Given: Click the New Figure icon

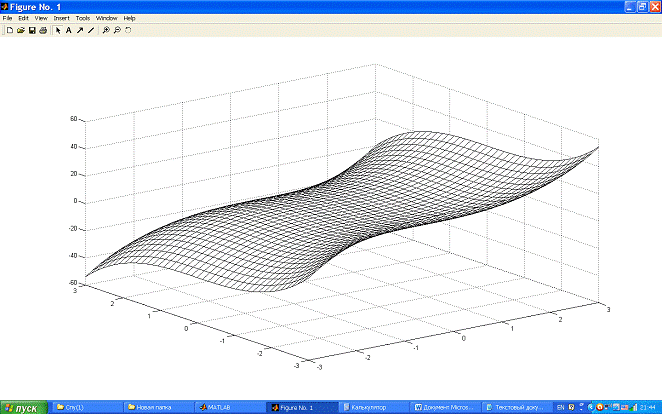Looking at the screenshot, I should click(x=9, y=30).
